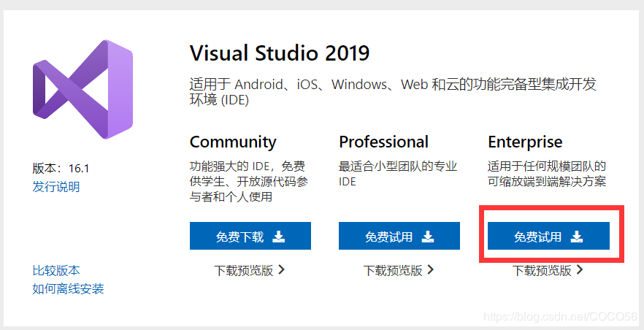
Task: Click the Enterprise description 适用于任何规模团队的
Action: (x=547, y=174)
